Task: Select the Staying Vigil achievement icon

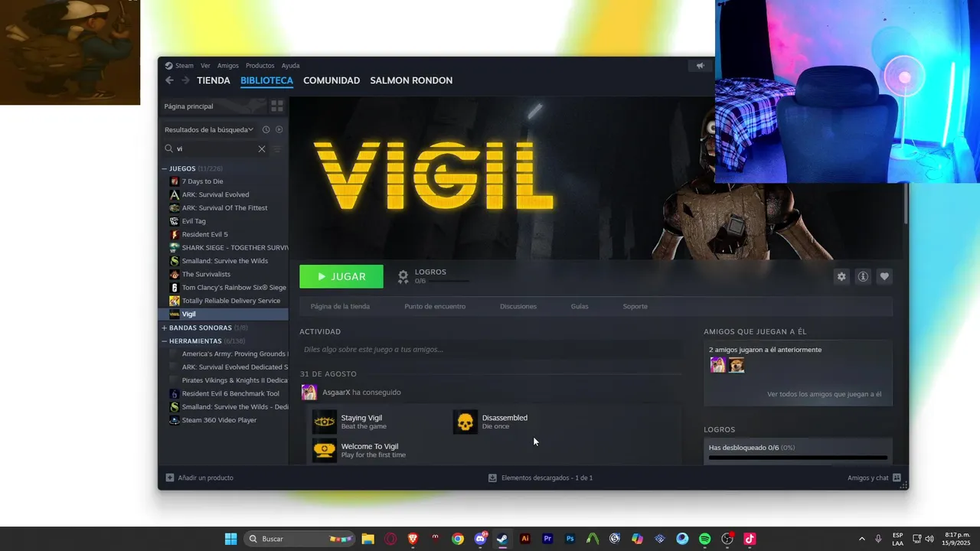Action: (x=325, y=422)
